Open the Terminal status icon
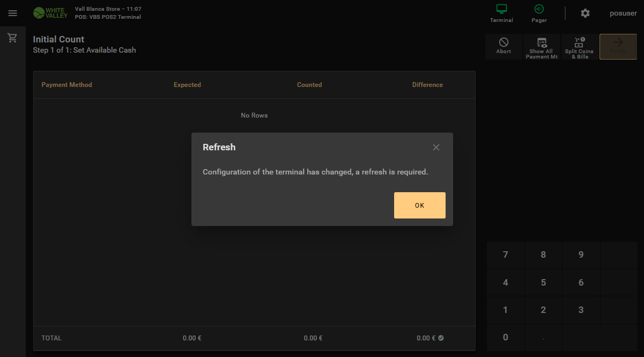Image resolution: width=644 pixels, height=357 pixels. pyautogui.click(x=501, y=13)
